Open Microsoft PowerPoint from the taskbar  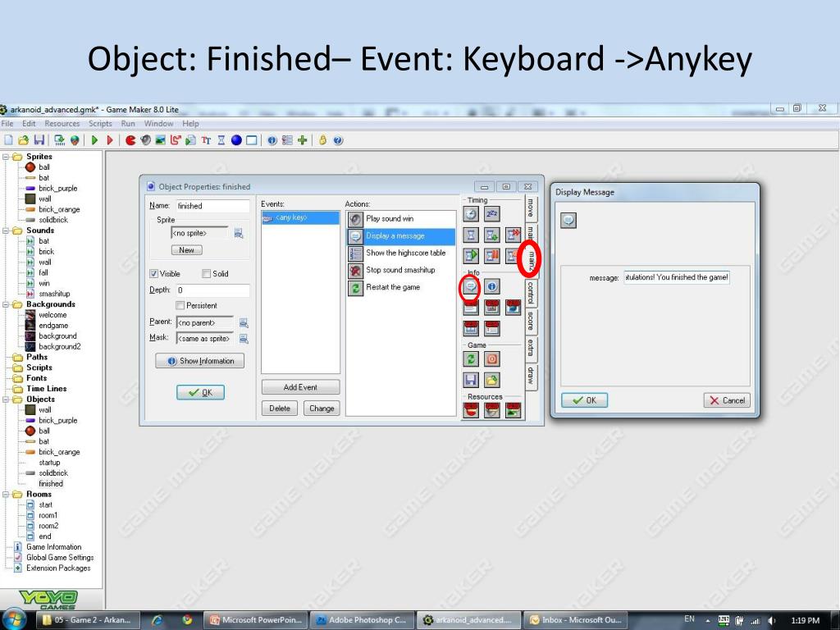click(x=256, y=620)
